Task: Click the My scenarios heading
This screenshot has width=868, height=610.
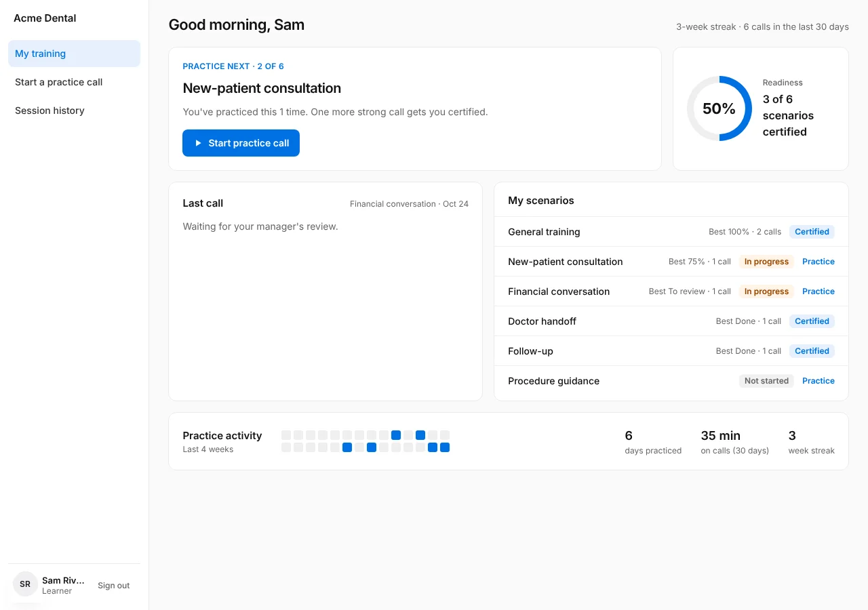Action: pos(541,201)
